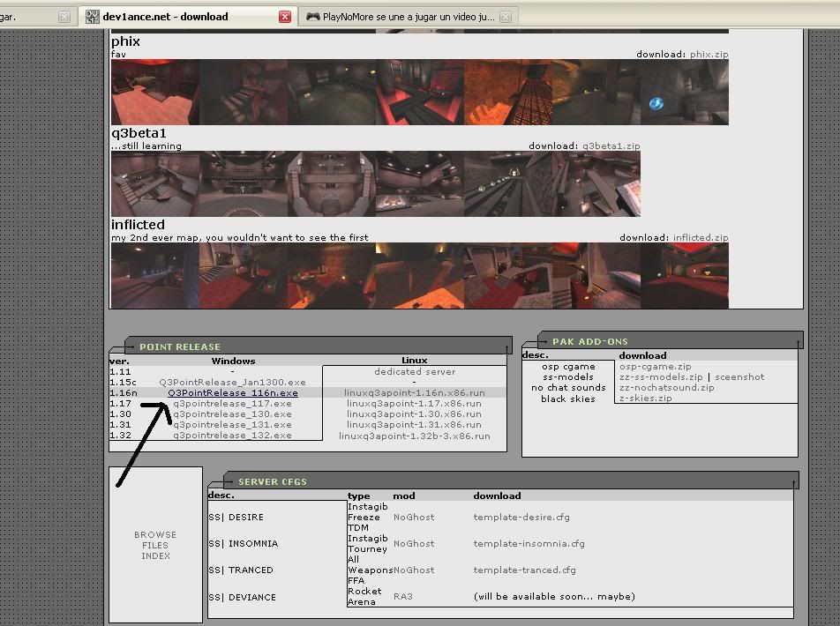This screenshot has width=840, height=626.
Task: Download linuxq3apoint-1.31.x86.run
Action: 414,425
